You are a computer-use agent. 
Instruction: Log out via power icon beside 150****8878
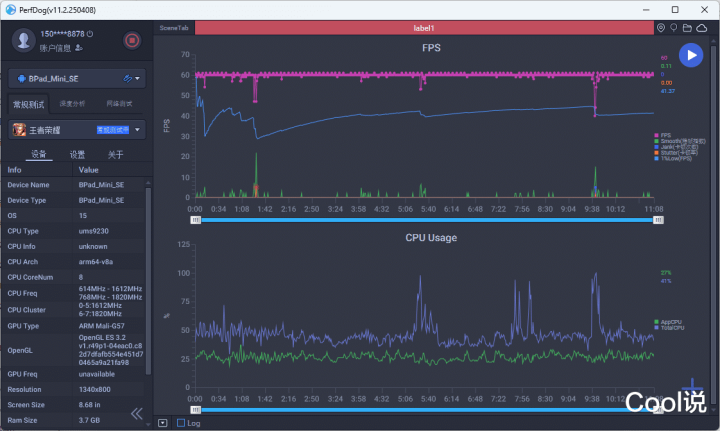pos(90,34)
